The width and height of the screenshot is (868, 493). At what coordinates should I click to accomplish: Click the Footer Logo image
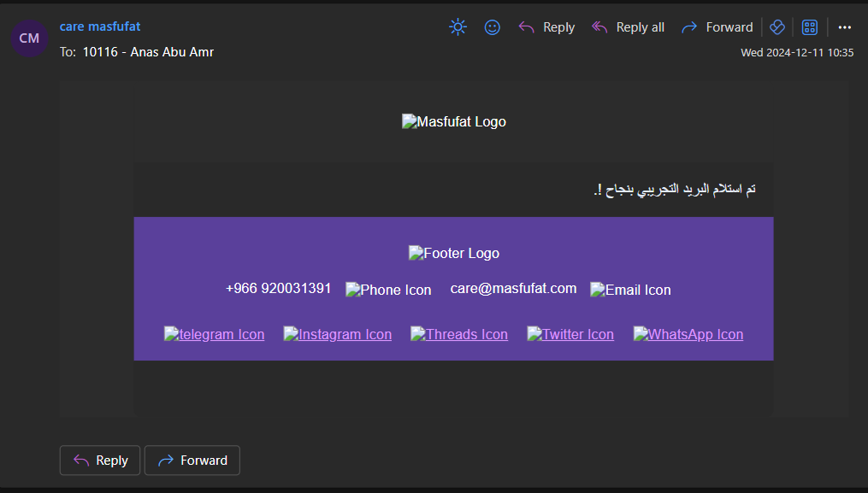(x=454, y=254)
